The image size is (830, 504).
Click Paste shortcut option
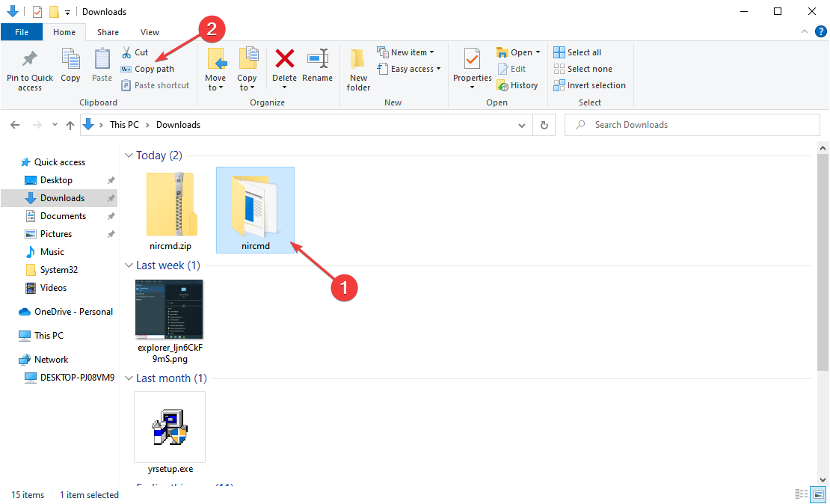(x=155, y=85)
